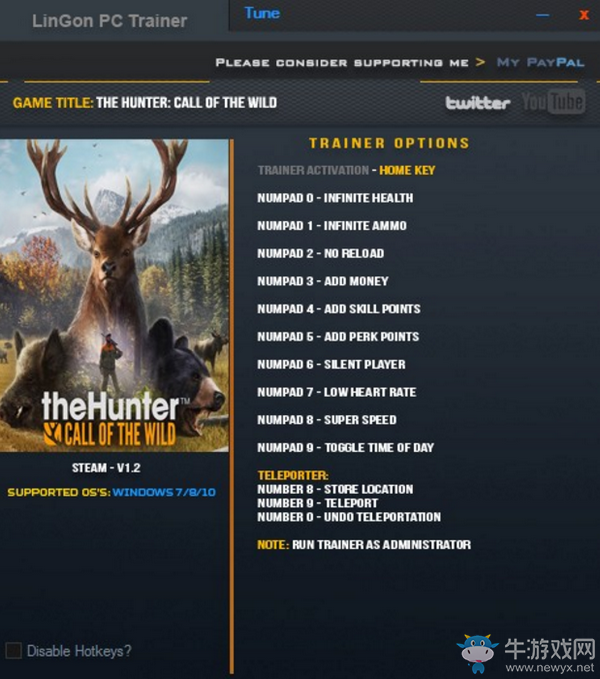600x679 pixels.
Task: Select 'Numpad 0 - Infinite Health' option
Action: (335, 198)
